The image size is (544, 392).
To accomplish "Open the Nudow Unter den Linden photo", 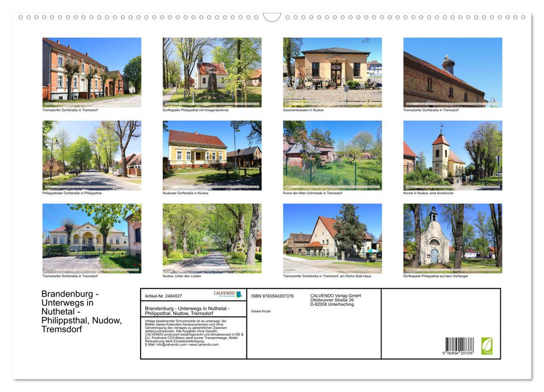I will tap(212, 239).
